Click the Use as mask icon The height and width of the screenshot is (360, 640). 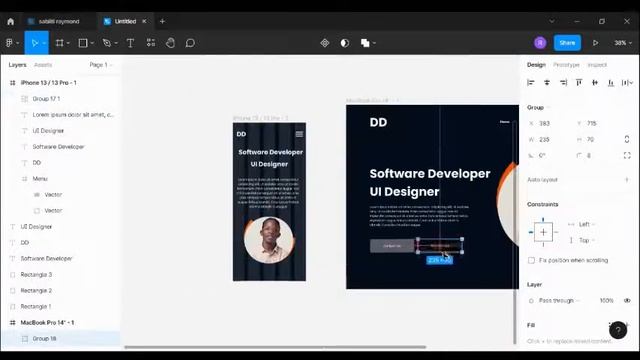point(345,43)
